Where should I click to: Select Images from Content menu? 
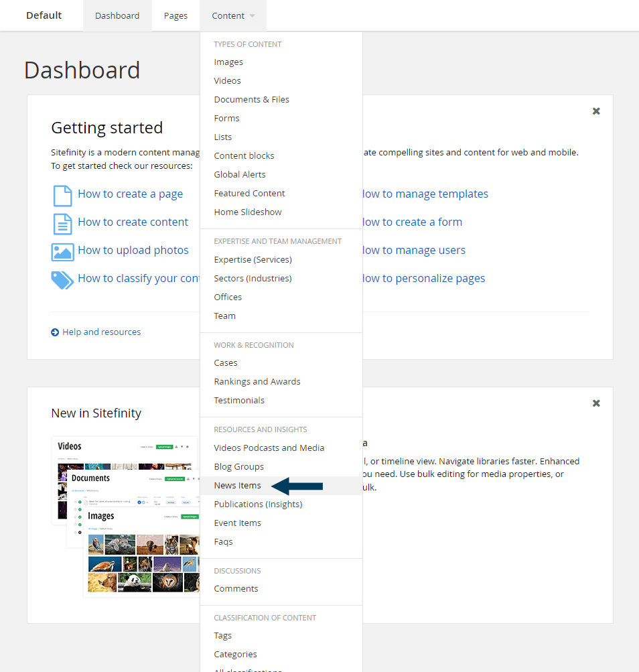tap(228, 62)
